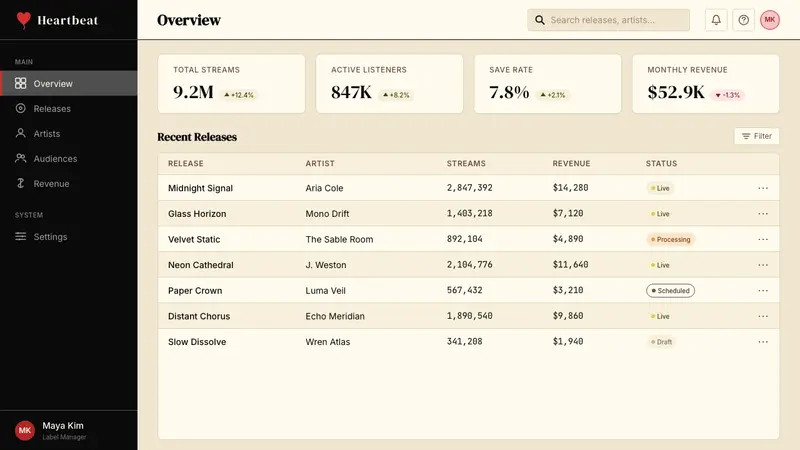Sort by the RELEASE column header
The image size is (800, 450).
[186, 163]
